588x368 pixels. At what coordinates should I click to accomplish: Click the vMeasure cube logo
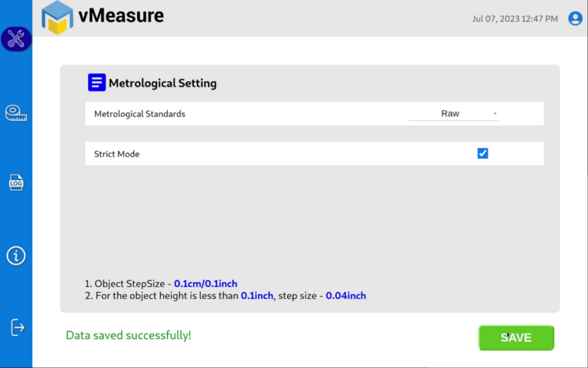pyautogui.click(x=57, y=18)
